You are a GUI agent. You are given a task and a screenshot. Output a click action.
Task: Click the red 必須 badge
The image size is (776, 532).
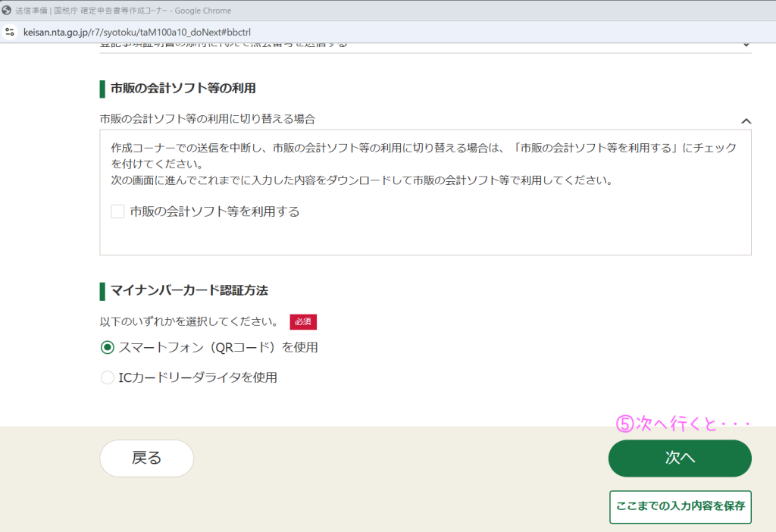click(x=303, y=321)
